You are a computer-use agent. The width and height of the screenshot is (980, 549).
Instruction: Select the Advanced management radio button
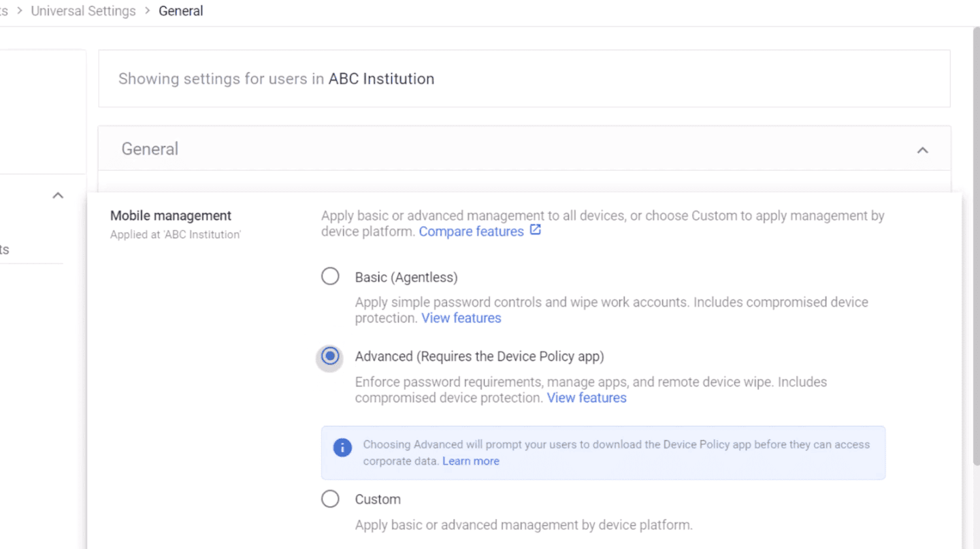330,356
